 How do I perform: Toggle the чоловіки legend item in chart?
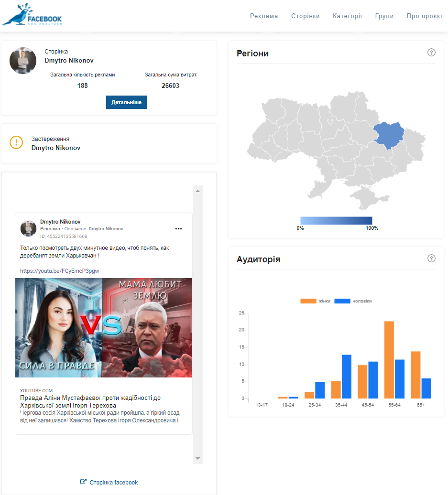pos(353,301)
